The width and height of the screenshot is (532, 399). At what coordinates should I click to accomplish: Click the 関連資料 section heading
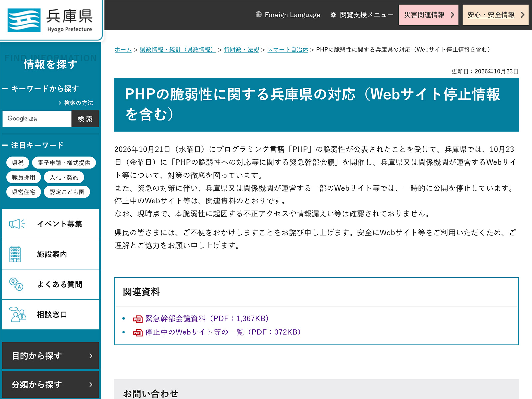141,292
